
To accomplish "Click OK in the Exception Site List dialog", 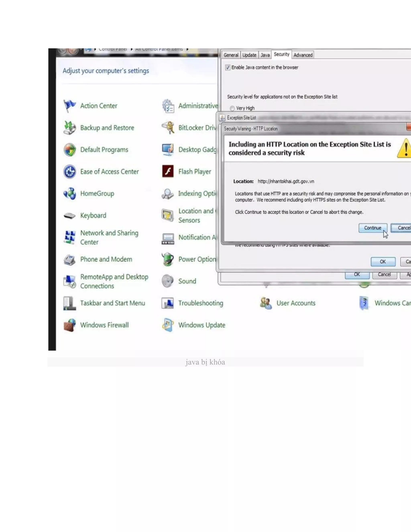I will click(383, 262).
